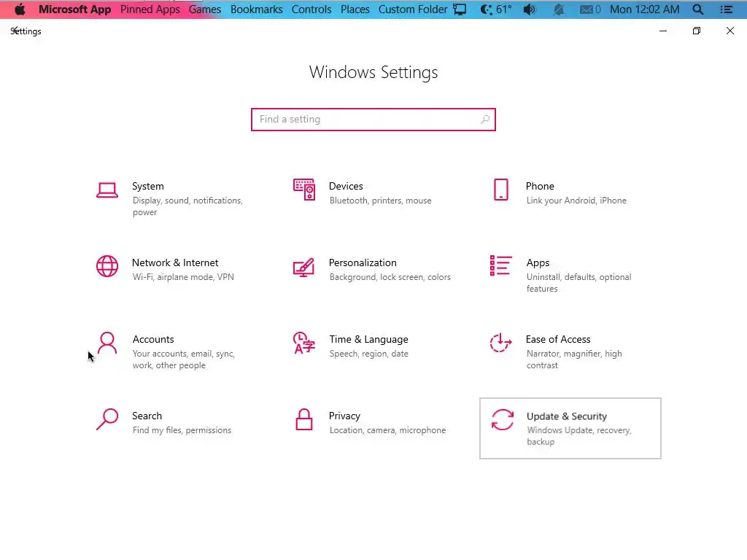
Task: Open the Microsoft App menu
Action: point(75,9)
